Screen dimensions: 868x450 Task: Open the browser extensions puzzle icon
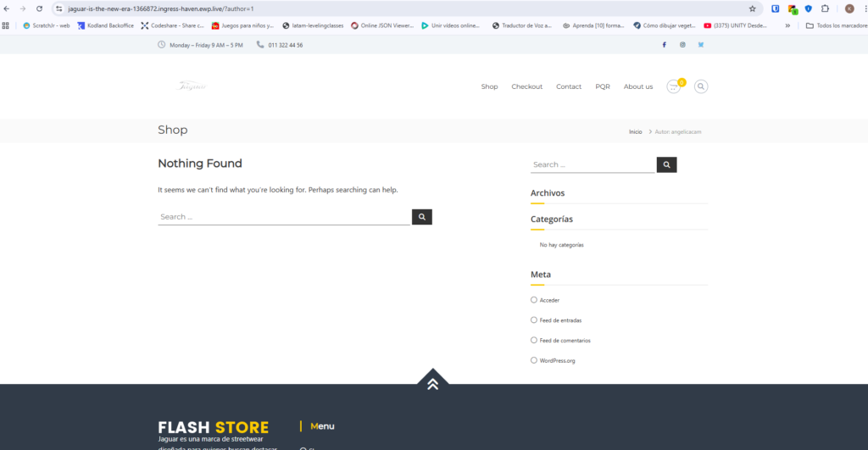(x=825, y=8)
